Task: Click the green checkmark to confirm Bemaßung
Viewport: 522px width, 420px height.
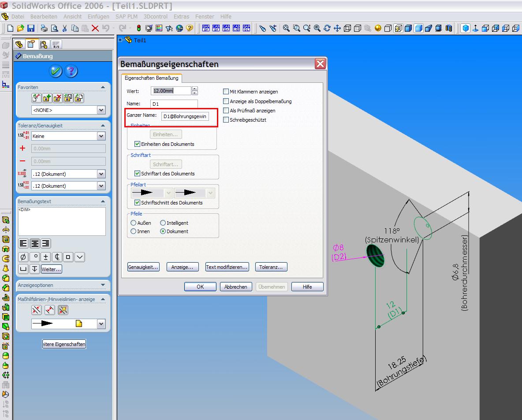Action: point(56,71)
